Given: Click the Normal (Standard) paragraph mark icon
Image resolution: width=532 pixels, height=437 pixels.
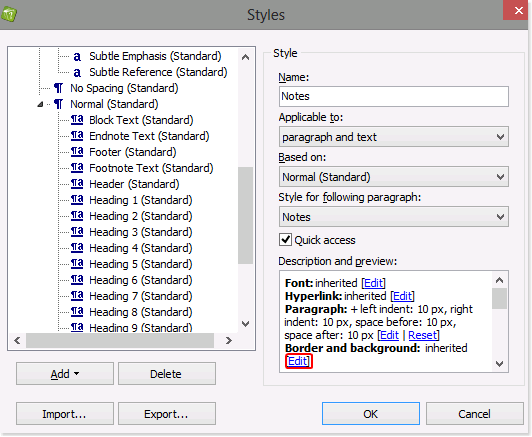Looking at the screenshot, I should point(58,104).
